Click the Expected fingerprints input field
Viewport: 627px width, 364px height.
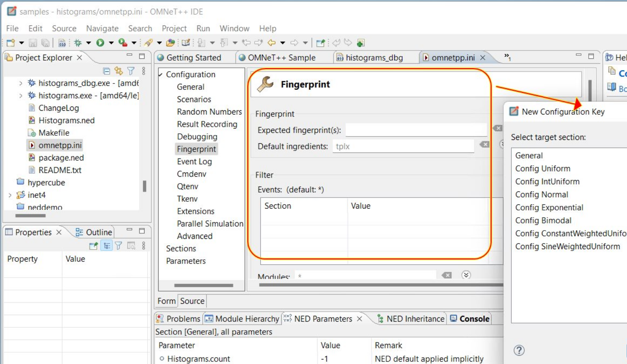(x=415, y=130)
